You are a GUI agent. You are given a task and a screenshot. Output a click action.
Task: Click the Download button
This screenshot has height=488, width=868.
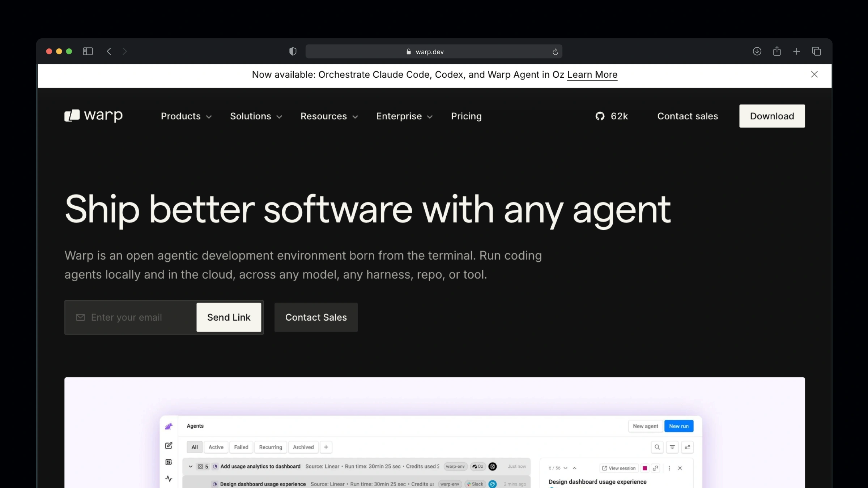772,116
